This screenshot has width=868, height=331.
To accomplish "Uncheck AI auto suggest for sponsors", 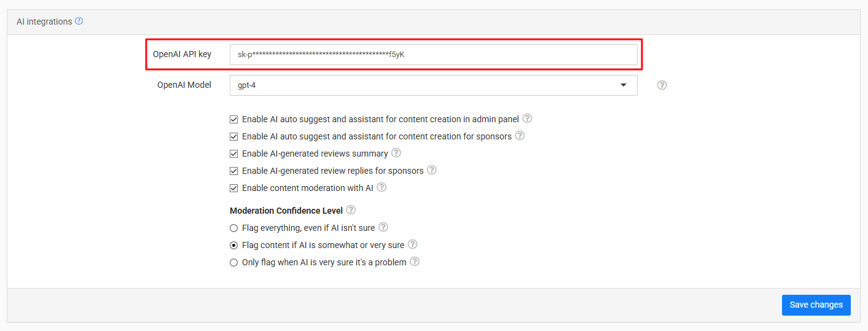I will [x=233, y=136].
